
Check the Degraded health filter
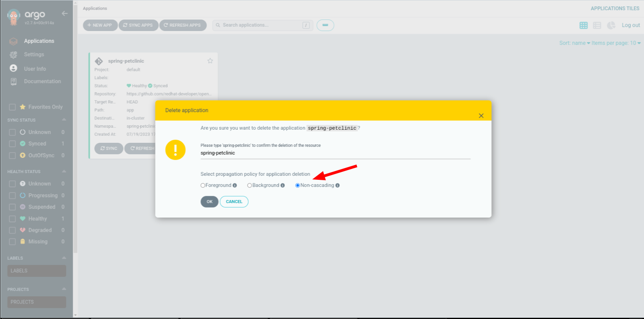click(x=12, y=230)
